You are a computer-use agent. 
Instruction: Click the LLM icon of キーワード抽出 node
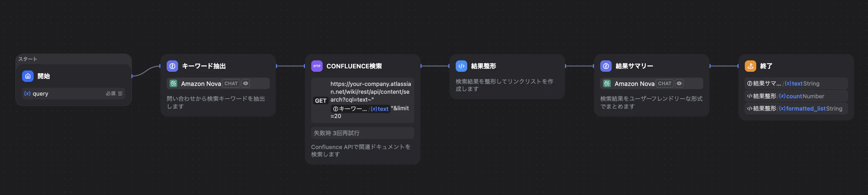click(x=172, y=66)
